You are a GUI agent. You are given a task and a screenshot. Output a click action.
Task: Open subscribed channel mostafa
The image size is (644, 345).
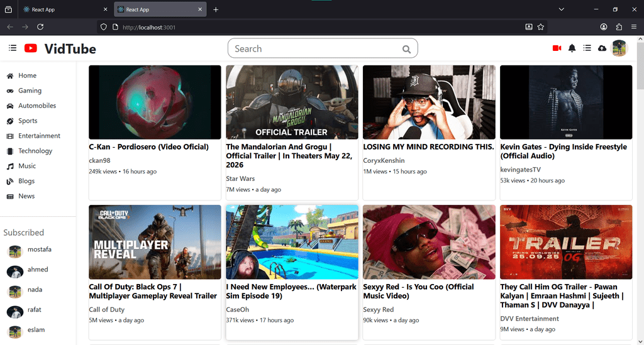(39, 249)
